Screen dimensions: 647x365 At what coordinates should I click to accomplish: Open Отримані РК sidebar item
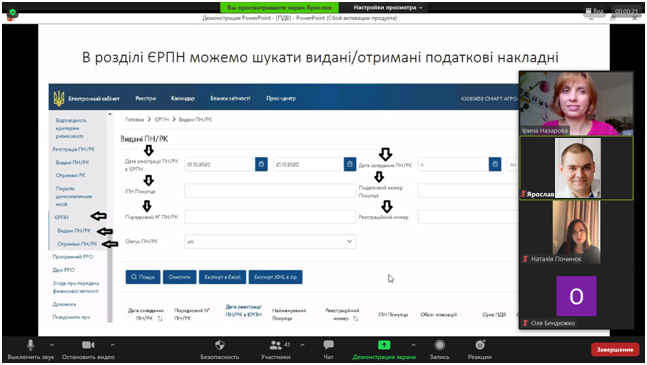pos(71,175)
